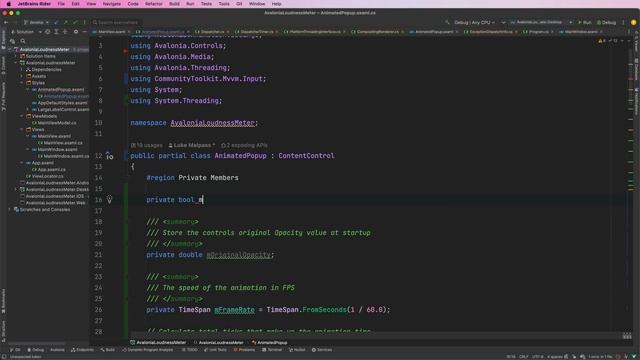Open the TODO tool window
The width and height of the screenshot is (640, 360).
[190, 350]
